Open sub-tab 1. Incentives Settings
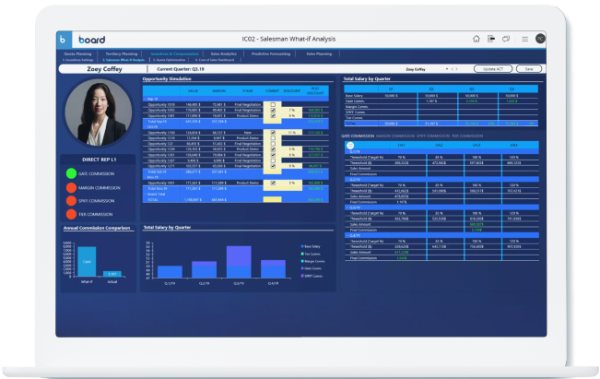This screenshot has height=379, width=600. [x=78, y=60]
